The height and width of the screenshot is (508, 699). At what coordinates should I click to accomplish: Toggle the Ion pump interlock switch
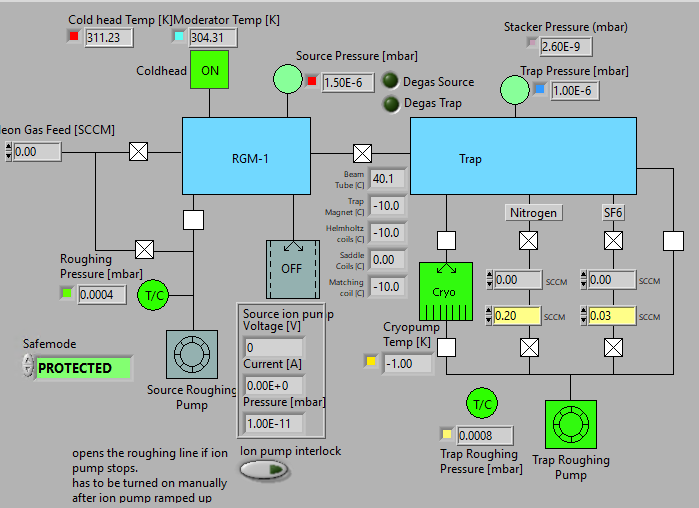(x=265, y=470)
